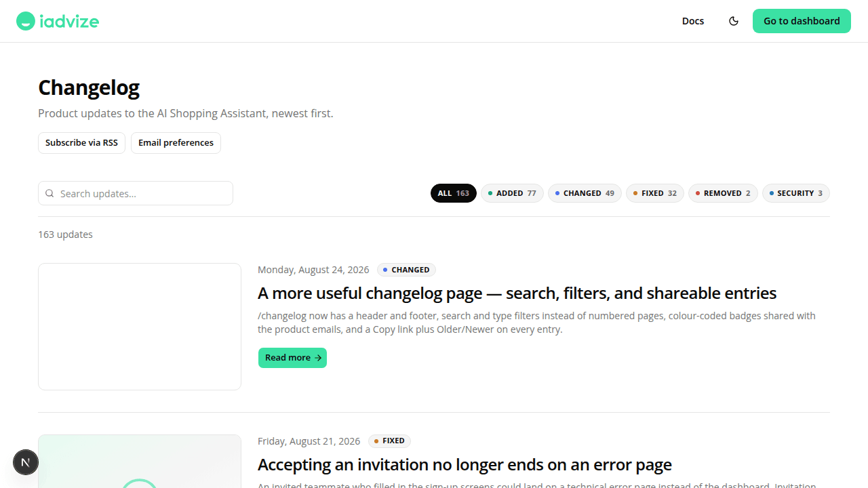The image size is (868, 488).
Task: Open Email preferences
Action: pyautogui.click(x=176, y=143)
